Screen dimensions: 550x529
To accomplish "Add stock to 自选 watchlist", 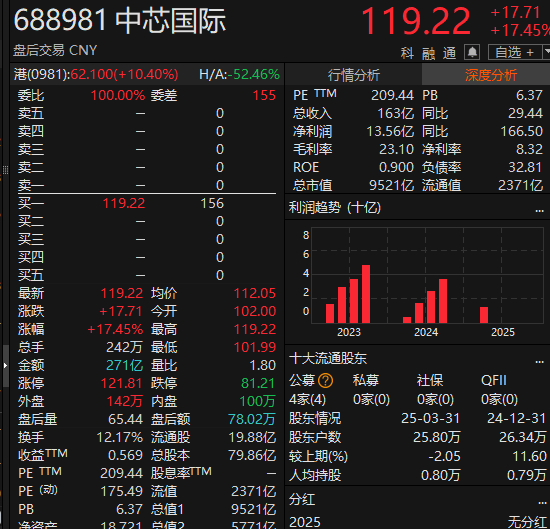I will click(x=515, y=52).
